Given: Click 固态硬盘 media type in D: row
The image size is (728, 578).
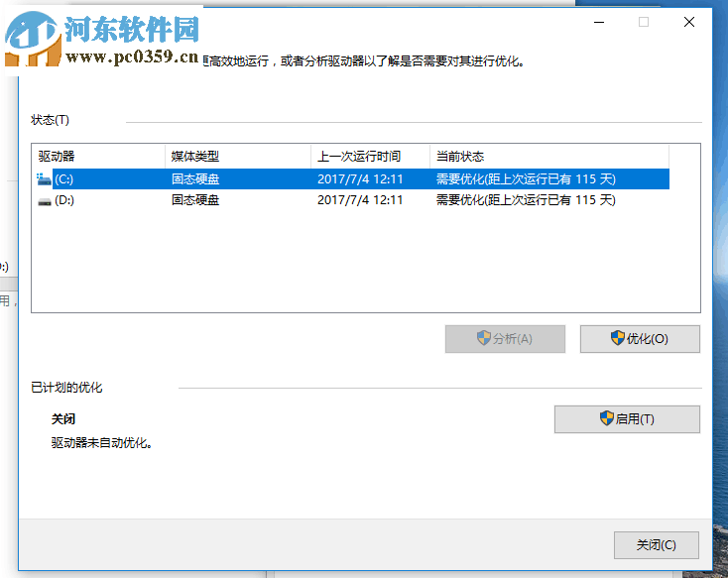Looking at the screenshot, I should pos(195,200).
